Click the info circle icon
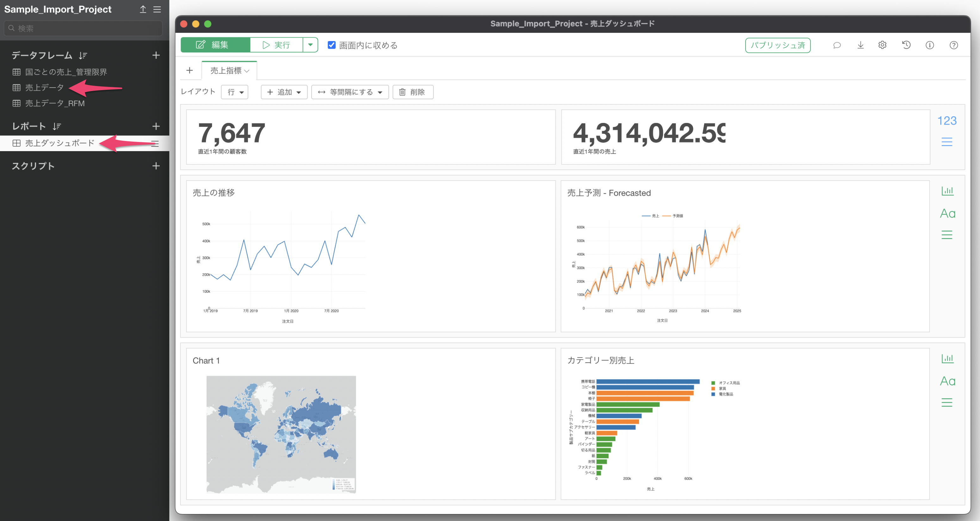The height and width of the screenshot is (521, 980). pos(929,45)
